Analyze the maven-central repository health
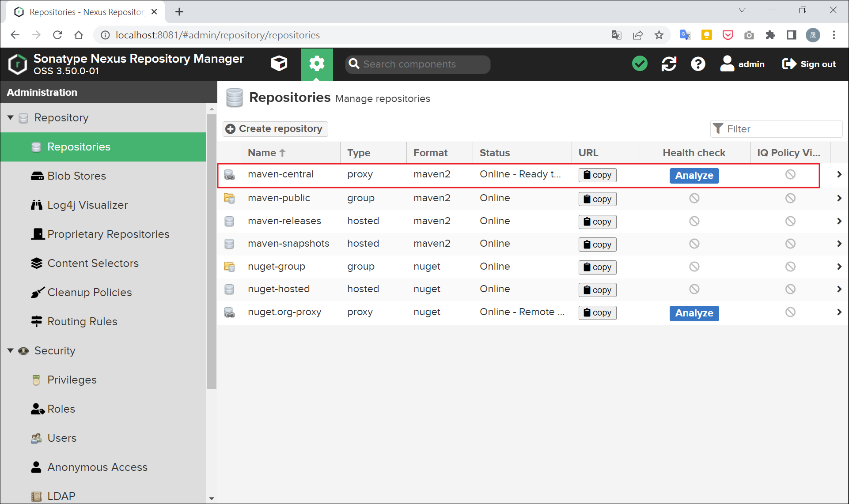 coord(694,175)
